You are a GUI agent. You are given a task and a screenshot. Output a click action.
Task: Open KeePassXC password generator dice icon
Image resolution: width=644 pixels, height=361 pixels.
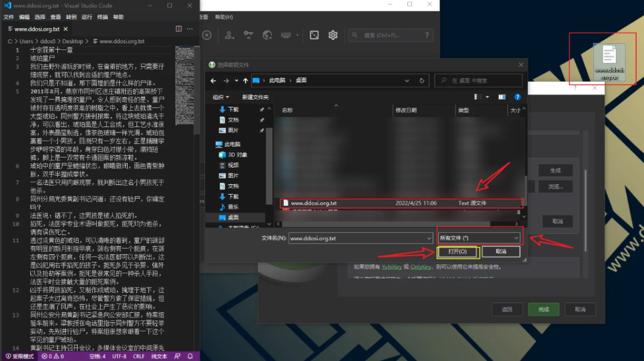(314, 35)
